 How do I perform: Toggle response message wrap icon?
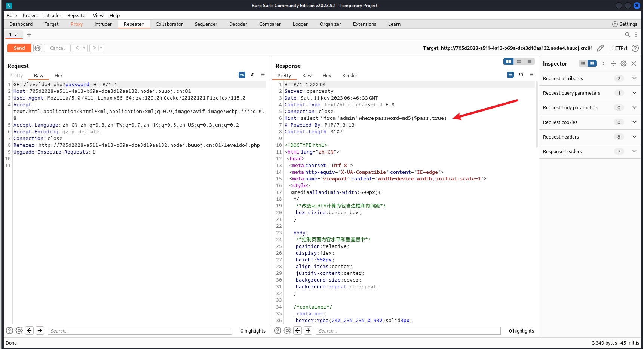tap(510, 75)
